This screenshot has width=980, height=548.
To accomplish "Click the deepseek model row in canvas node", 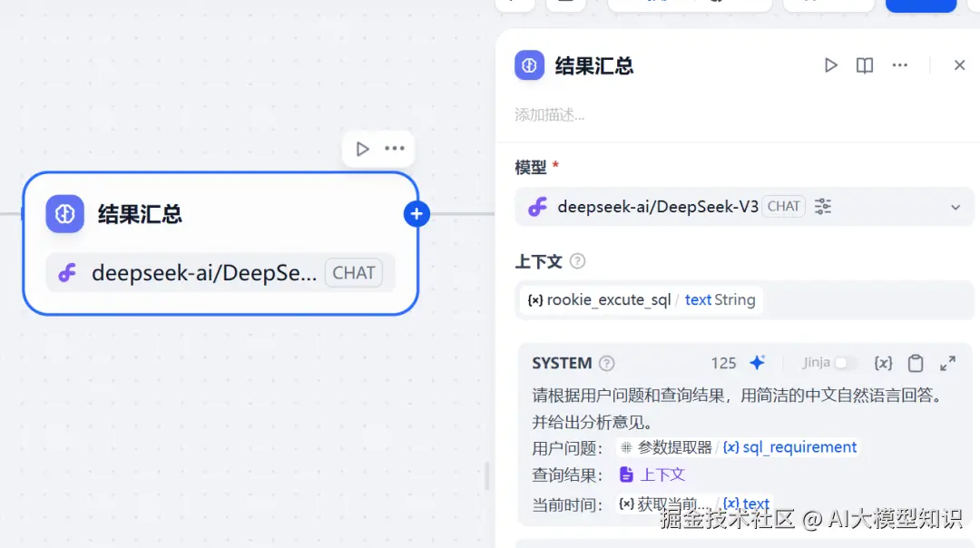I will point(220,273).
